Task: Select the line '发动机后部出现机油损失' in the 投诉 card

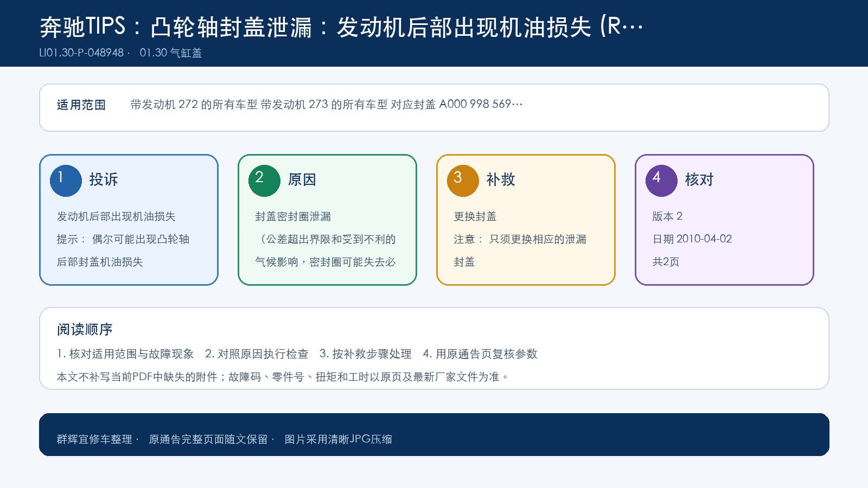Action: click(x=116, y=216)
